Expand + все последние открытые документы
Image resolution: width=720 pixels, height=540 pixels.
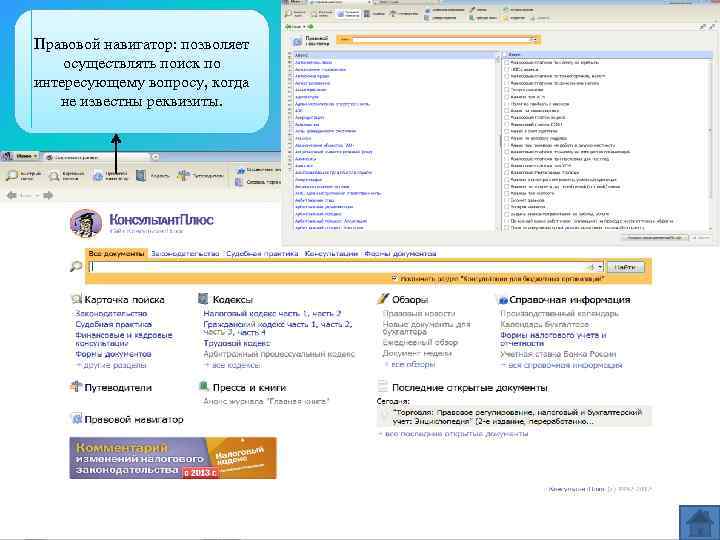click(x=453, y=433)
